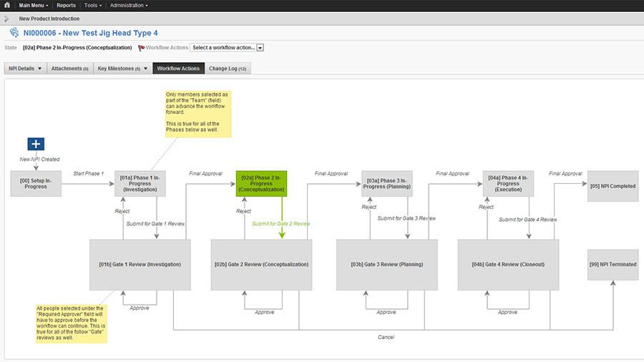
Task: Open the NPI Details tab
Action: (25, 69)
